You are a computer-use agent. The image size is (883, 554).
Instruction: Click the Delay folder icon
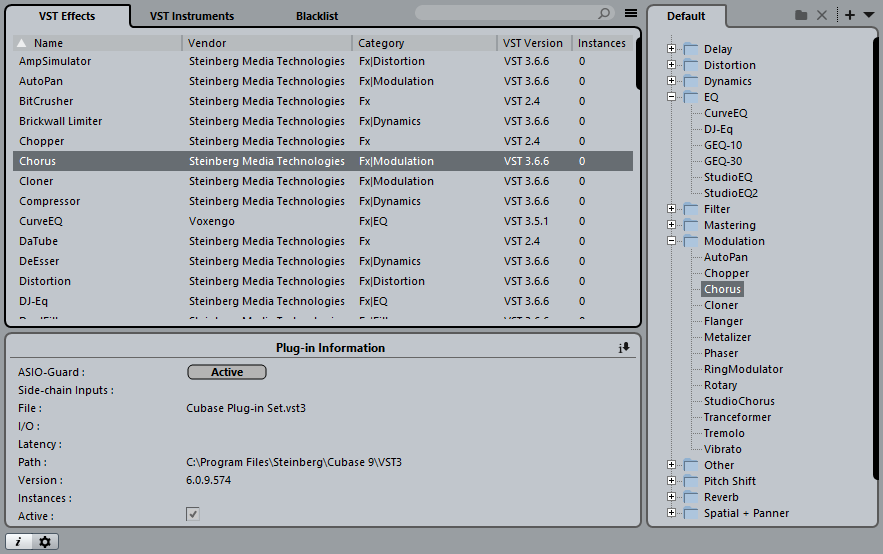691,49
